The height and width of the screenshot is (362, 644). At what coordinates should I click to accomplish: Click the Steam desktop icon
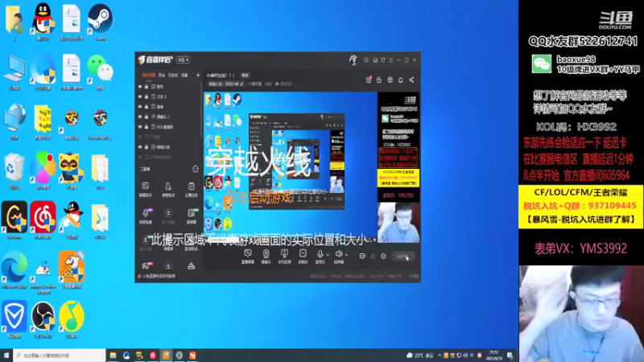click(100, 22)
